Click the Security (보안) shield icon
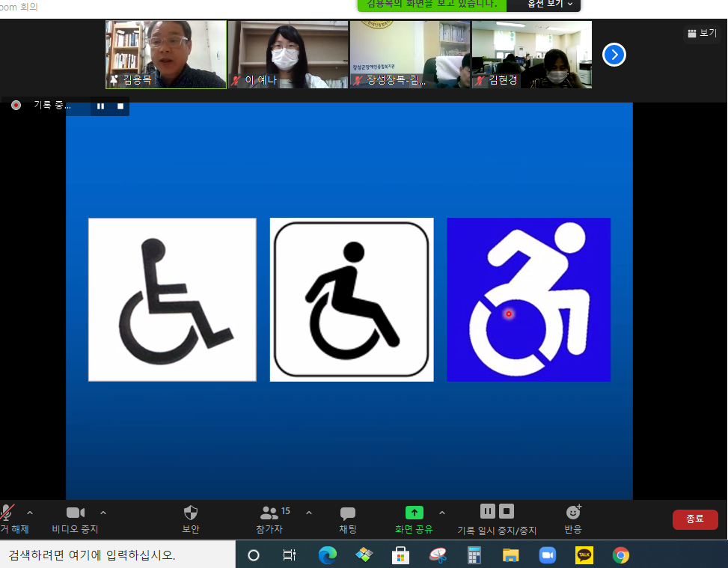This screenshot has height=568, width=728. coord(191,513)
